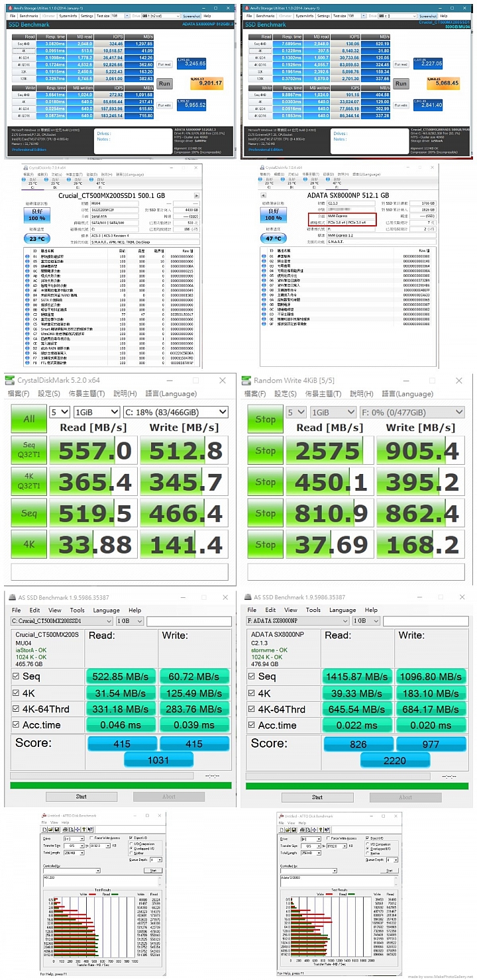Select drive D: status icon in Crucial CrystalDiskInfo
This screenshot has height=980, width=477.
[x=46, y=179]
